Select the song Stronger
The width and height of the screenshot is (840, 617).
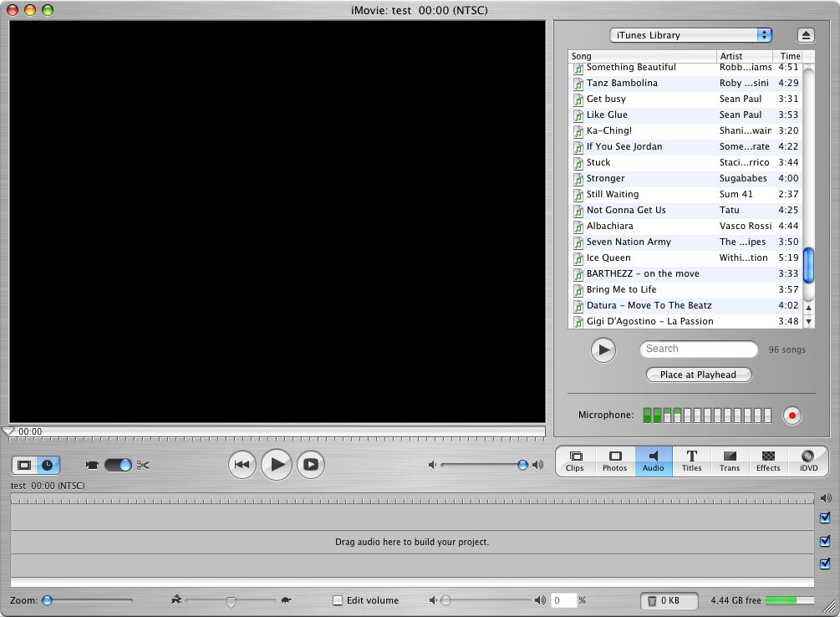(x=685, y=179)
